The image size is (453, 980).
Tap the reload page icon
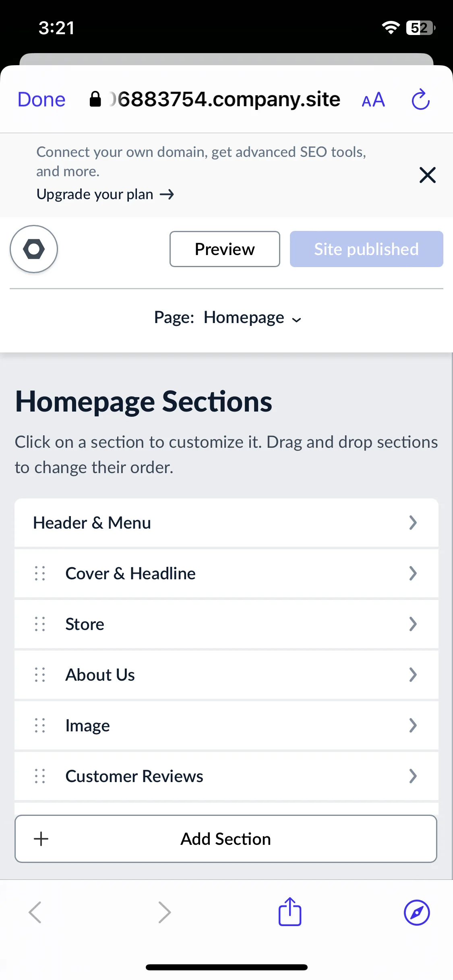[x=421, y=99]
